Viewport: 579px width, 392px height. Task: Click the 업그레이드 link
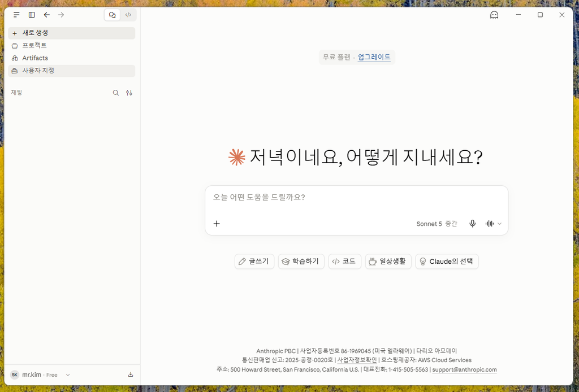[374, 57]
